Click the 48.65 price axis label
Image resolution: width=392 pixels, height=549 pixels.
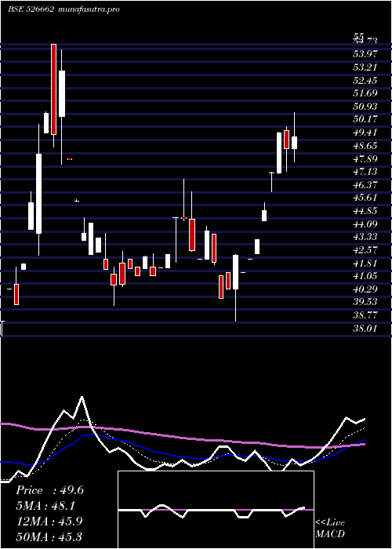(365, 145)
